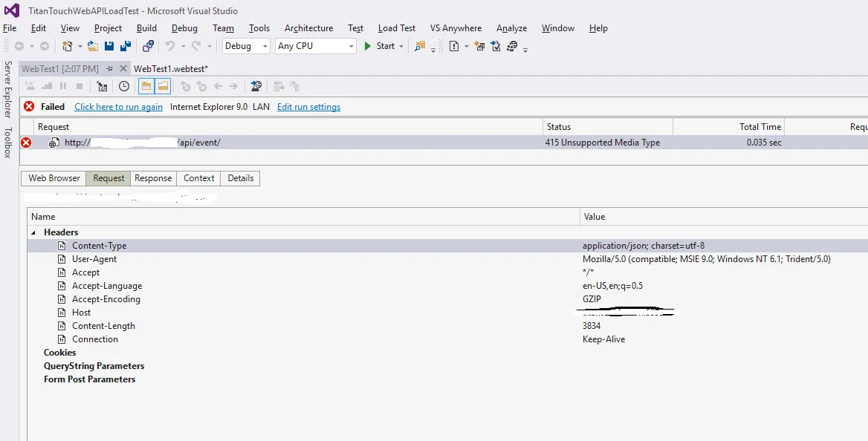Image resolution: width=868 pixels, height=441 pixels.
Task: Switch to the Context tab
Action: (198, 178)
